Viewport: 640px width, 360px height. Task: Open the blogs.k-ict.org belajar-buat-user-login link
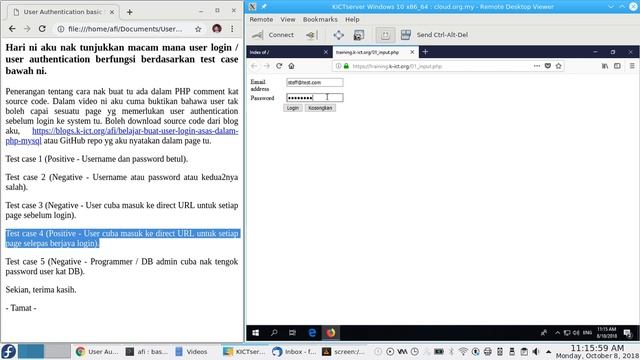coord(122,136)
